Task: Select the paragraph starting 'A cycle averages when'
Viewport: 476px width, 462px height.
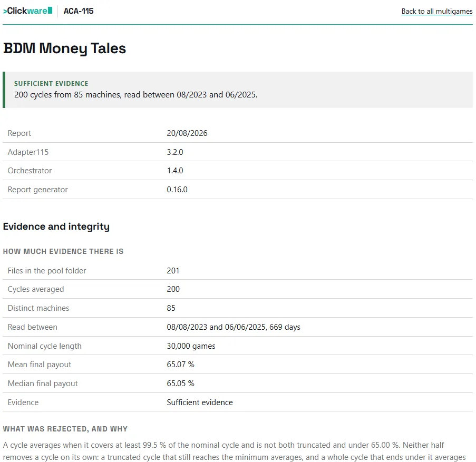Action: point(235,451)
